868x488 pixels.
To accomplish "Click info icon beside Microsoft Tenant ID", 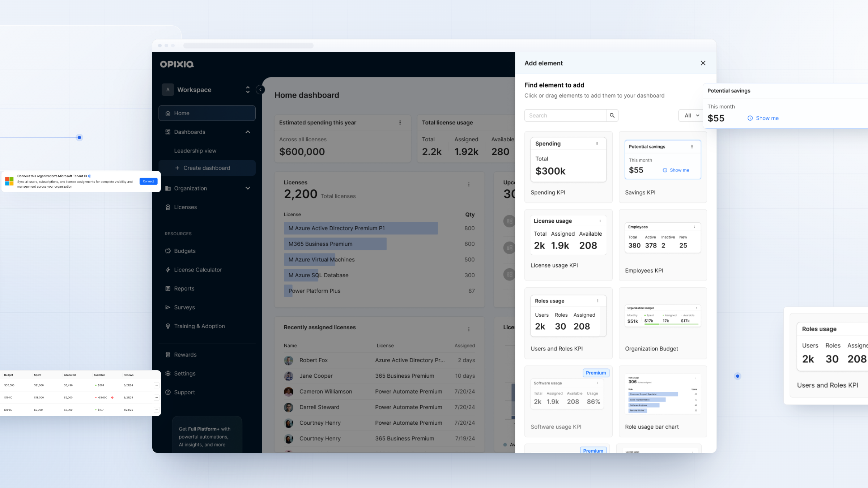I will coord(90,176).
